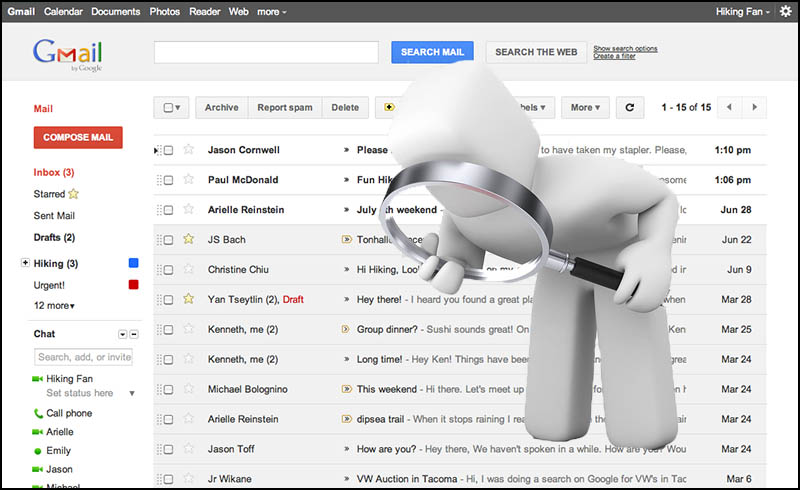Click importance marker on JS Bach email
Screen dimensions: 800x490
346,239
